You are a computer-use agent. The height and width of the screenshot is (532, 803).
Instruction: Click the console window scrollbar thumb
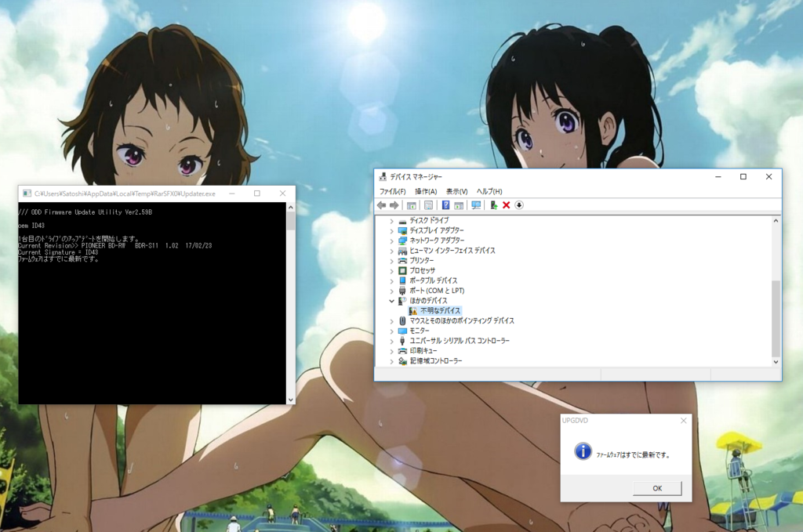pos(291,221)
